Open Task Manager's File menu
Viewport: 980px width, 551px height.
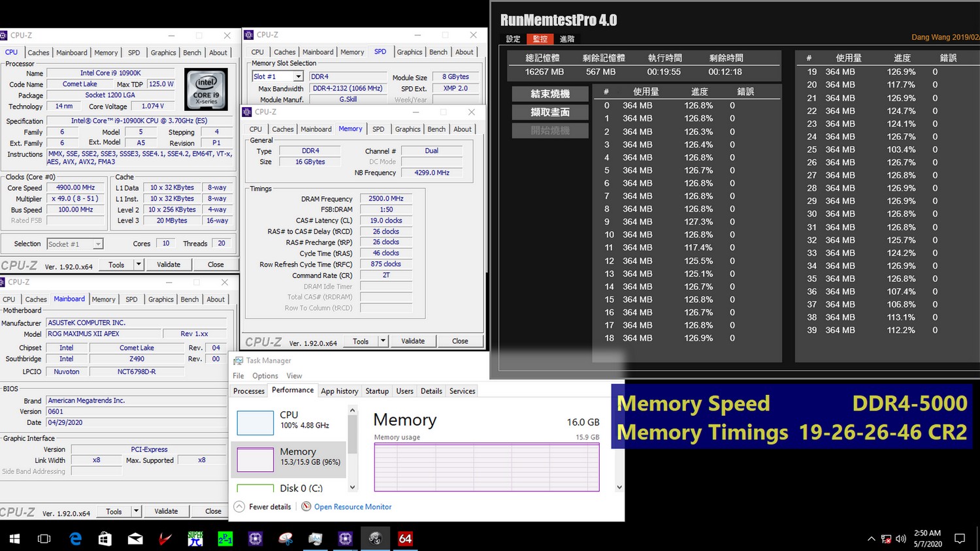point(238,376)
